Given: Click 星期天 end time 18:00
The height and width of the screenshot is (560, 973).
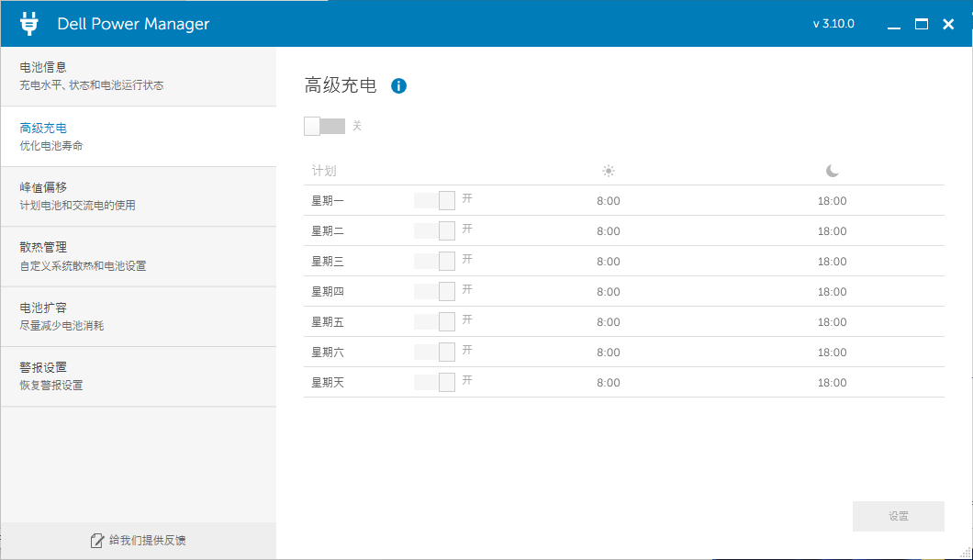Looking at the screenshot, I should pyautogui.click(x=833, y=383).
